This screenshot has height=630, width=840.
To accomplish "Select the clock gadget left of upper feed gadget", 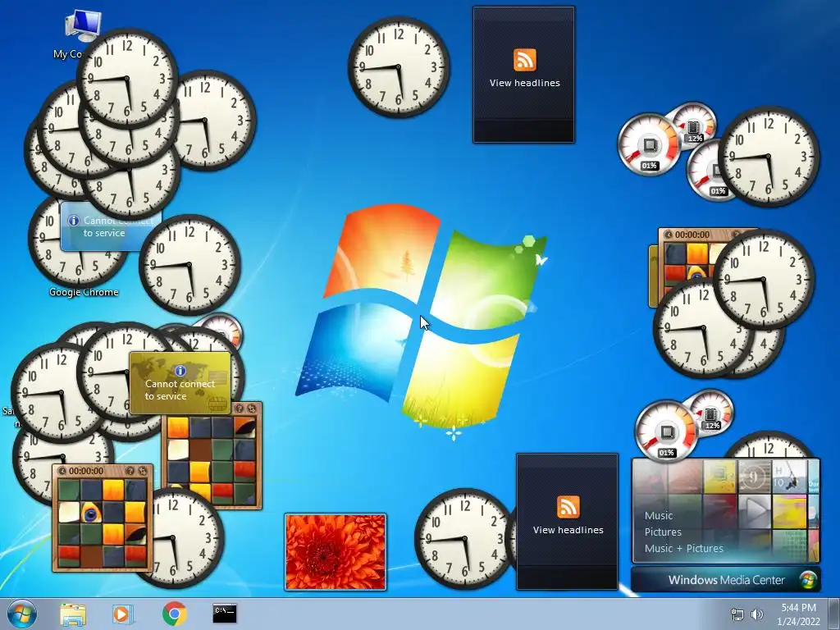I will coord(399,67).
